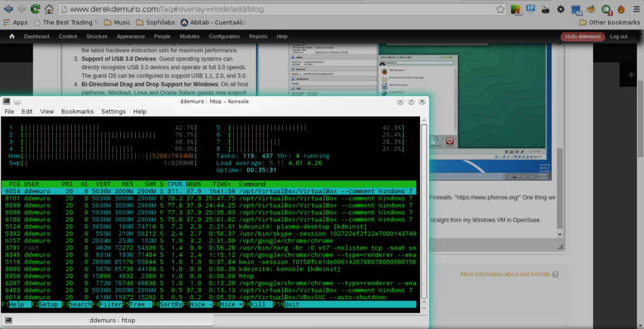Open the Apps shortcut in bookmarks bar

(16, 23)
